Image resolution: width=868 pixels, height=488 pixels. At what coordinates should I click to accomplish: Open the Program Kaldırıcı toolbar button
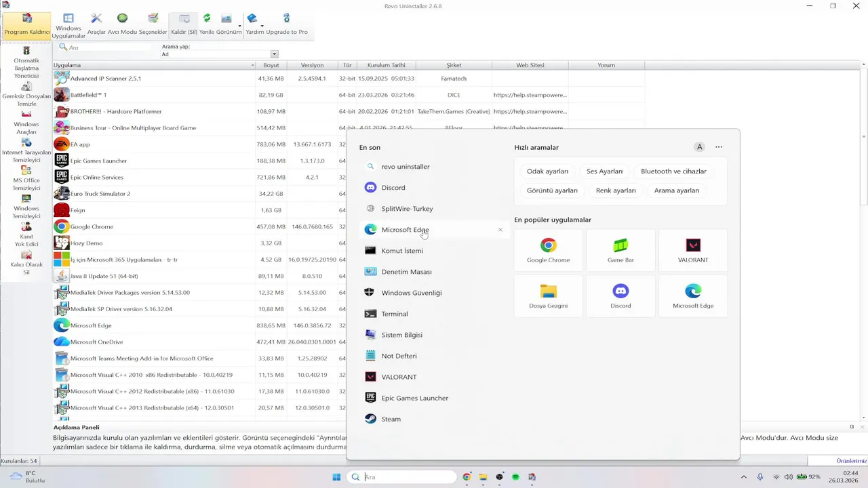coord(27,24)
